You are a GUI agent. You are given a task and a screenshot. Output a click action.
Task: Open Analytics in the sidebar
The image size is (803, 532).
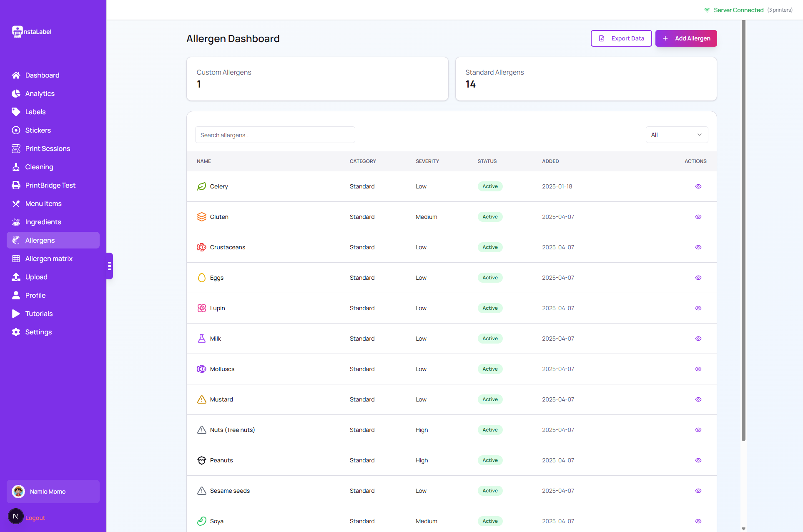coord(53,93)
